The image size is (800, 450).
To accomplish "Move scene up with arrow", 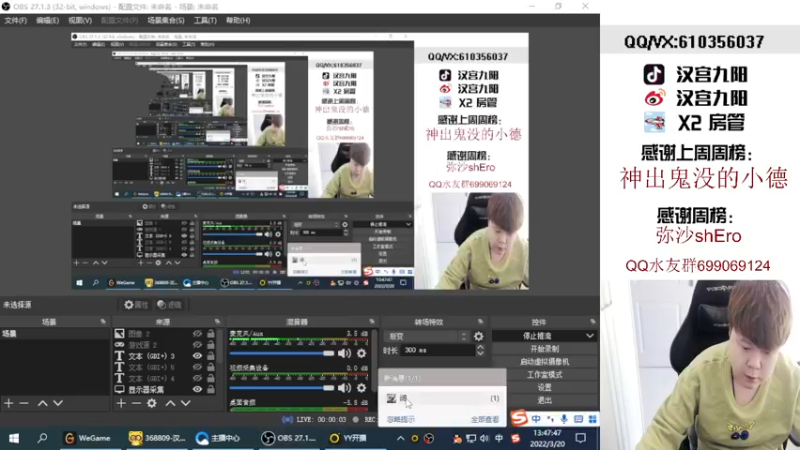I will click(x=43, y=403).
